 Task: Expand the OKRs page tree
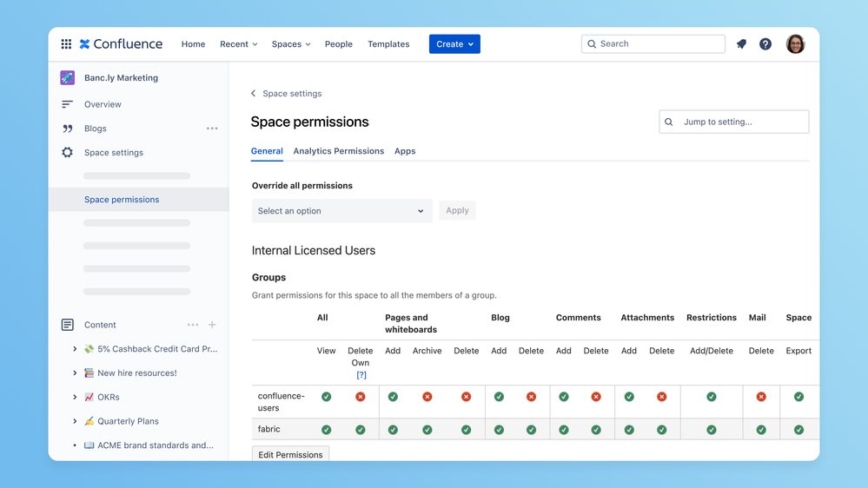point(75,397)
